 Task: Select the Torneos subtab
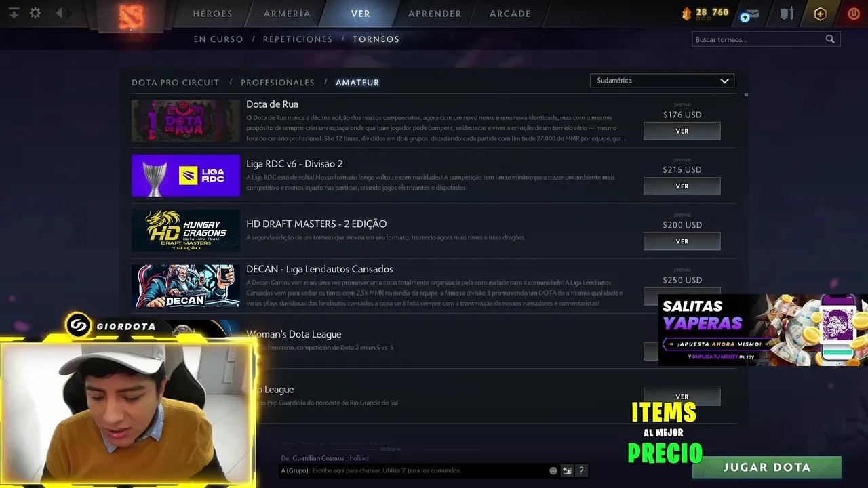[376, 39]
